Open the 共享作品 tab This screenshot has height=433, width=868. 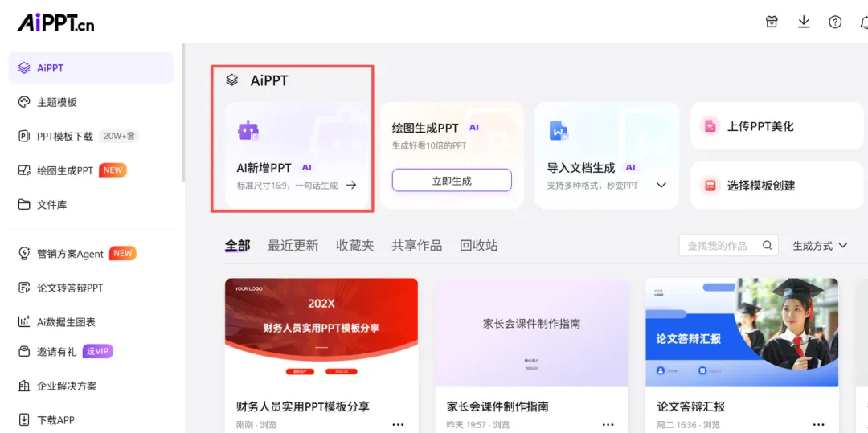417,246
